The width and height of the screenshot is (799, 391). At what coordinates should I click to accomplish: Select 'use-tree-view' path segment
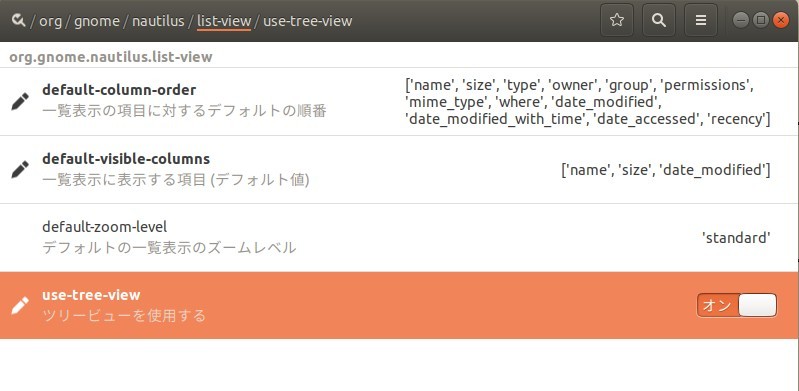click(x=307, y=21)
